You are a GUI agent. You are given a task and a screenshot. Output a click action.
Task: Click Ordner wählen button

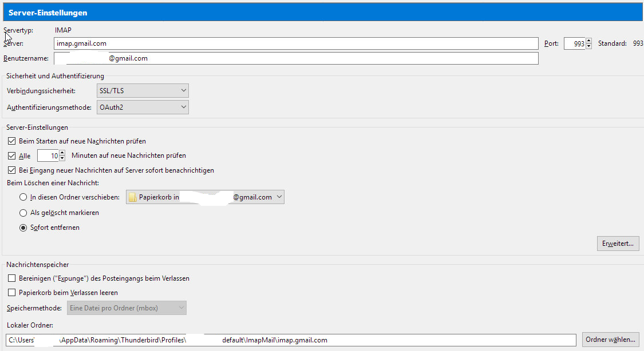(x=610, y=340)
